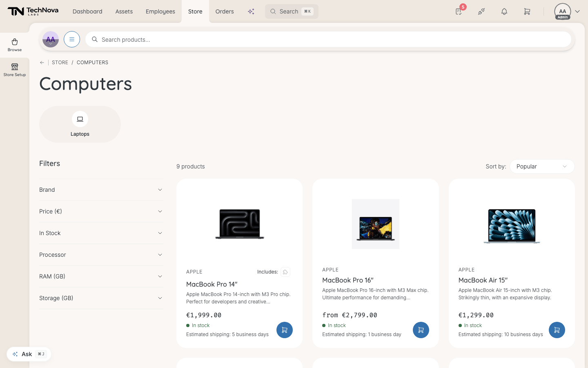
Task: Click the back arrow in breadcrumb
Action: pyautogui.click(x=42, y=63)
